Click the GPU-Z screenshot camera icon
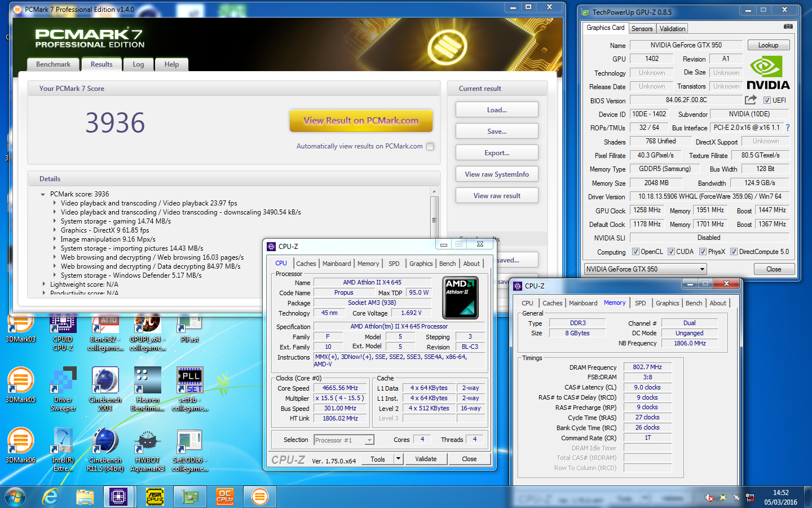The height and width of the screenshot is (508, 812). pyautogui.click(x=788, y=27)
